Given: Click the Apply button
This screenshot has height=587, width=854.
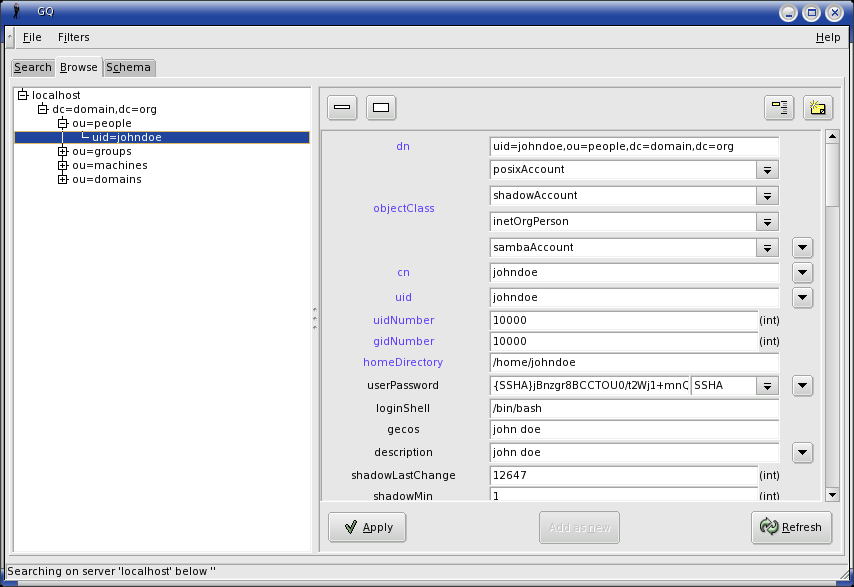Looking at the screenshot, I should pos(367,527).
